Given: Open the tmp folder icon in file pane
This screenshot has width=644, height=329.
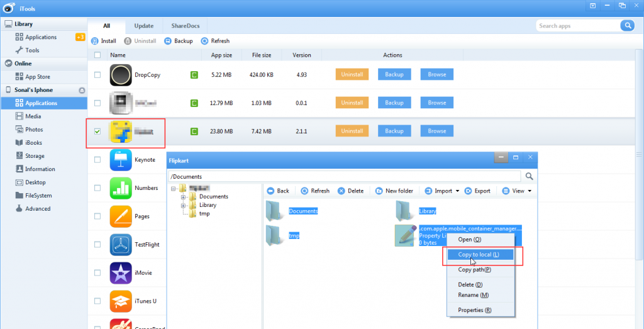Looking at the screenshot, I should click(x=275, y=235).
